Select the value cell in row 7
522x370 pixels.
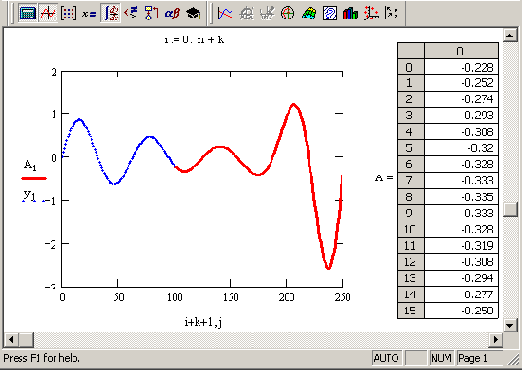pos(461,181)
